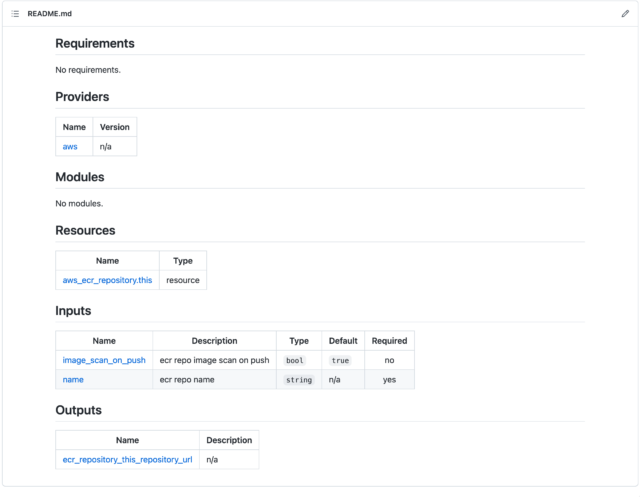
Task: Click the Version column header in Providers
Action: pyautogui.click(x=115, y=127)
